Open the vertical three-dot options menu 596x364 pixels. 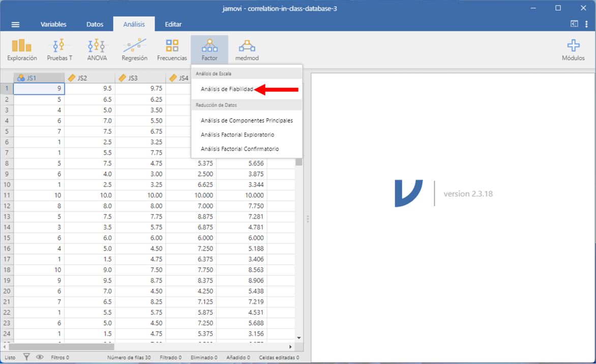click(x=586, y=24)
